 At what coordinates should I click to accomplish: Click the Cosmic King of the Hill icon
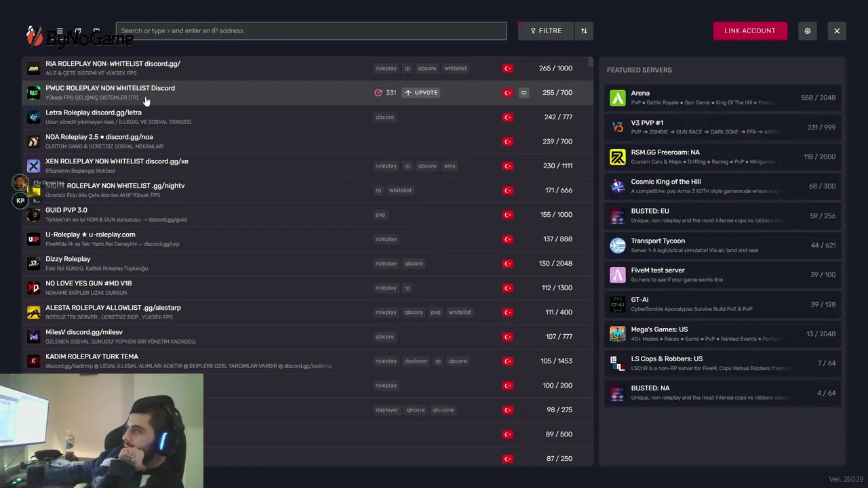point(618,186)
